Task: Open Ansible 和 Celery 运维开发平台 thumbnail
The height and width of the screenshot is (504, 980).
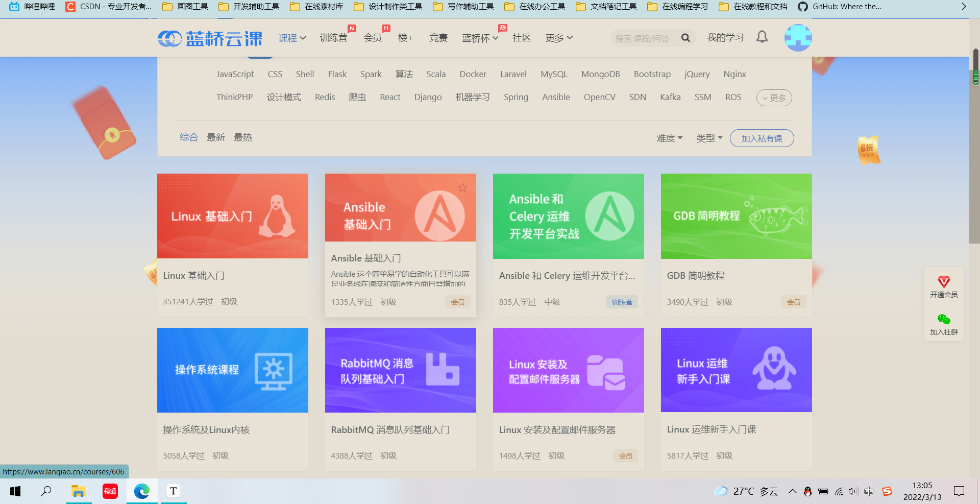Action: (x=569, y=216)
